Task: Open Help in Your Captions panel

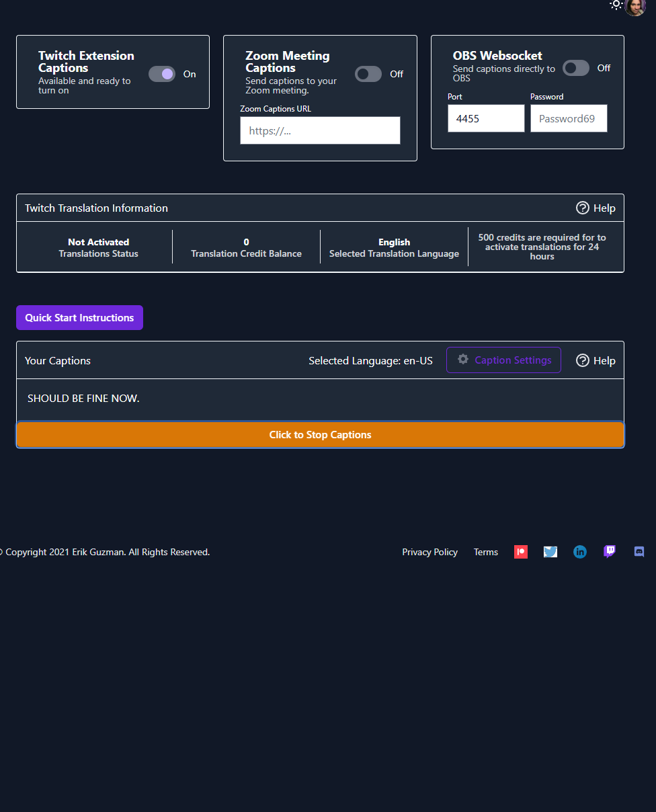Action: pos(596,360)
